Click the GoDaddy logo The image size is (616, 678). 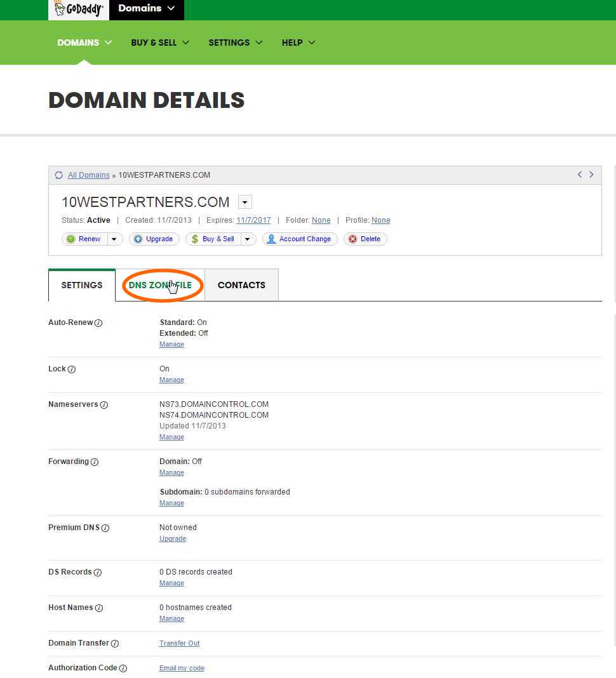pos(78,9)
